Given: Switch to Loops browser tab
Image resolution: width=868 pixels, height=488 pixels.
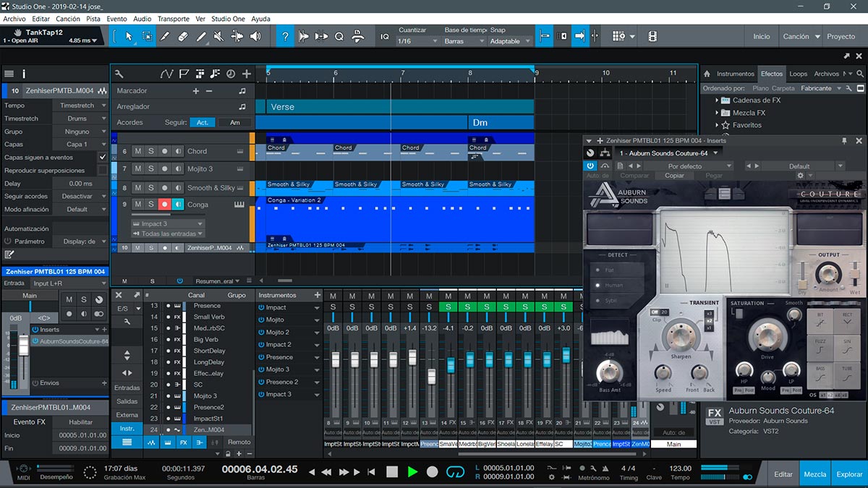Looking at the screenshot, I should tap(799, 74).
